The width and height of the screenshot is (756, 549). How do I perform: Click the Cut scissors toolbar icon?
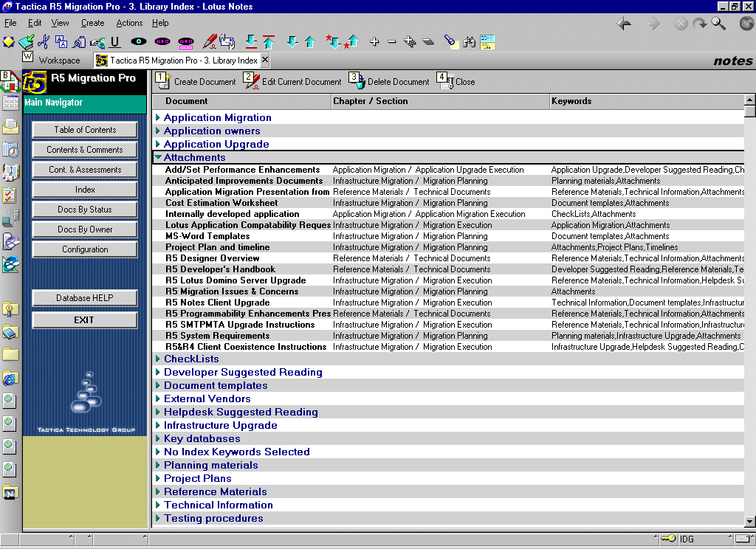[x=44, y=42]
